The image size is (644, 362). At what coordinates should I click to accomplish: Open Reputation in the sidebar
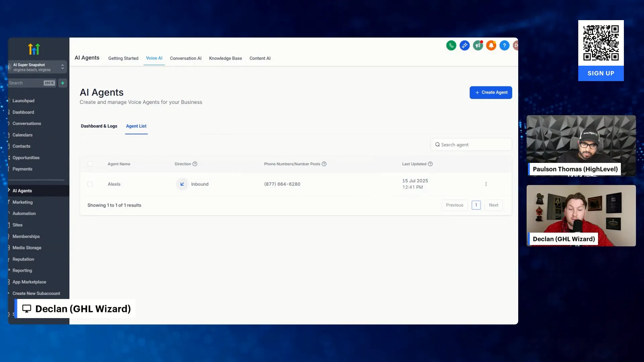(x=23, y=259)
